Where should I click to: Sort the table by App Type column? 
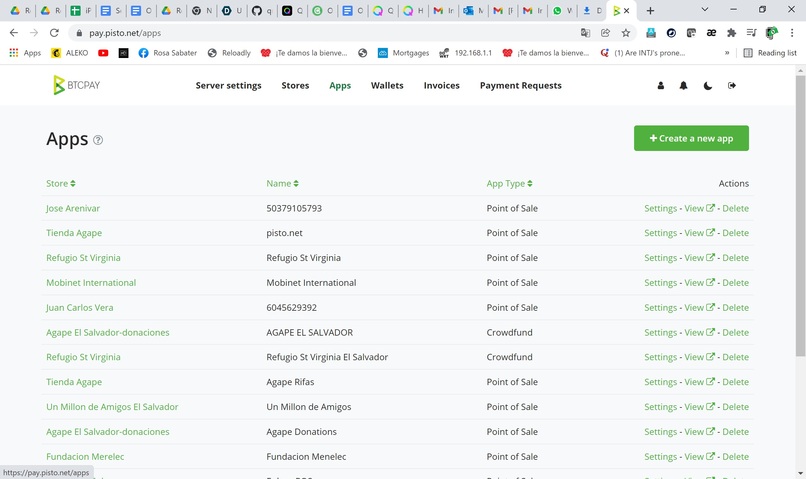pyautogui.click(x=509, y=183)
